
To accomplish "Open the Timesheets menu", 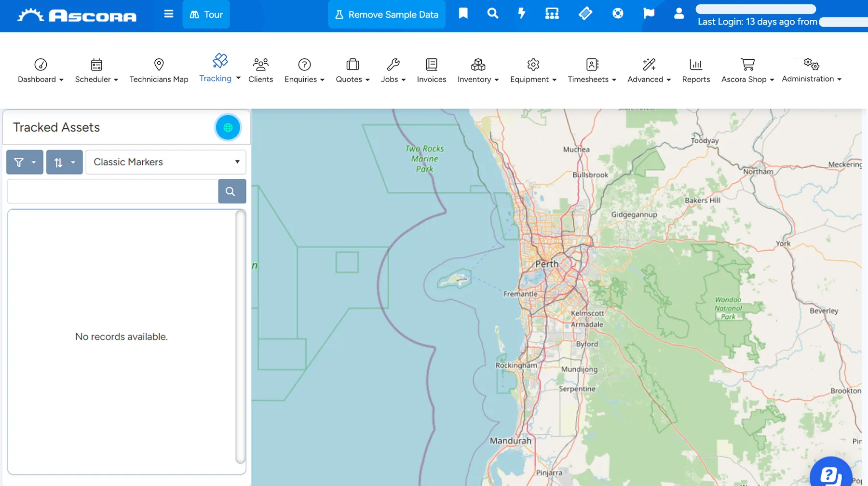I will pos(592,71).
